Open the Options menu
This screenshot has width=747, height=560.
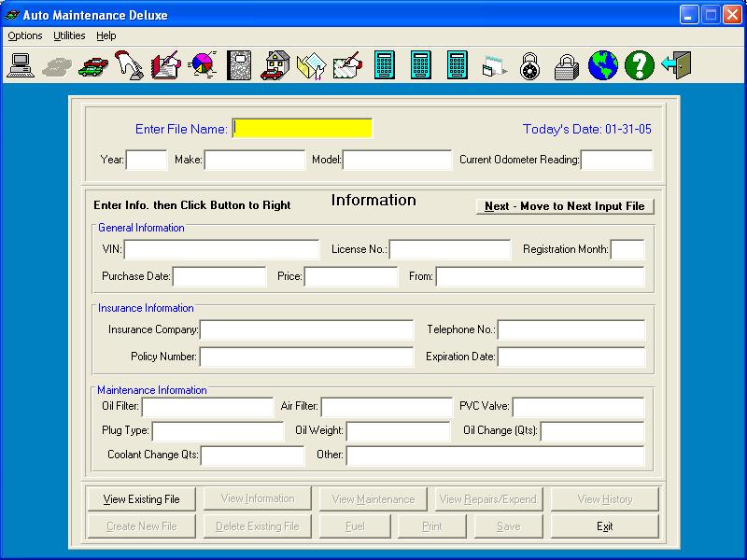pos(25,35)
